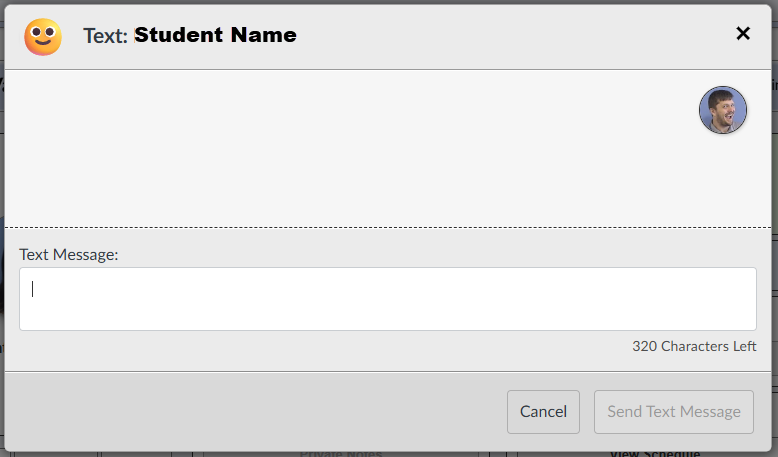This screenshot has height=457, width=778.
Task: Click the Send Text Message button
Action: click(x=674, y=411)
